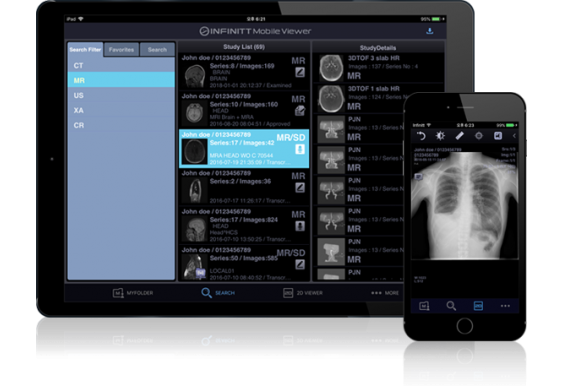Viewport: 564px width, 386px height.
Task: Tap the ruler measure tool on phone
Action: pos(460,136)
